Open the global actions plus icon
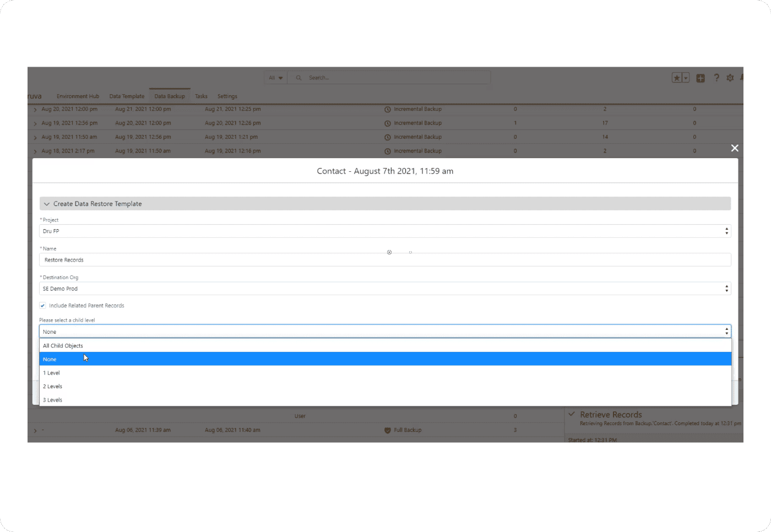Image resolution: width=771 pixels, height=532 pixels. [701, 78]
